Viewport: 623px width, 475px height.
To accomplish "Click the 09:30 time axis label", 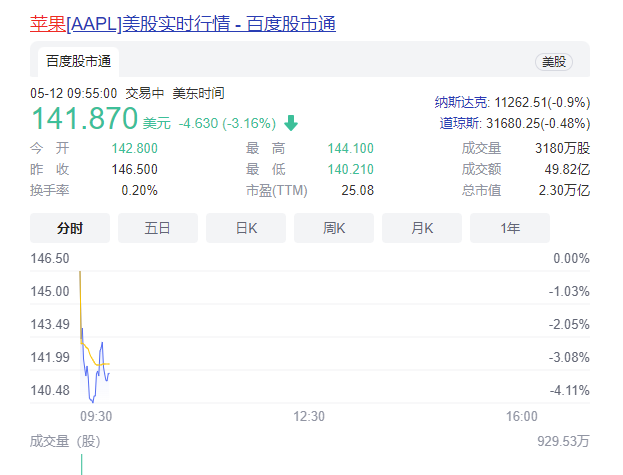I will pyautogui.click(x=96, y=416).
